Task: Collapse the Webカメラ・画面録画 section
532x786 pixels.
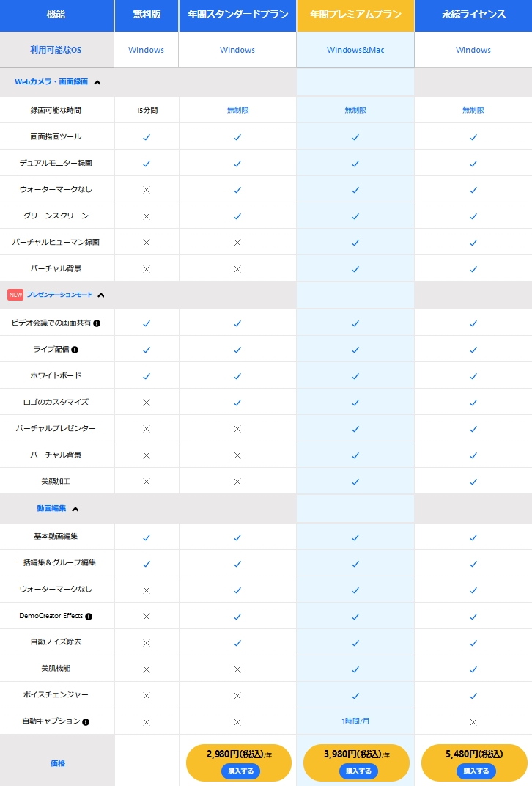Action: click(97, 82)
